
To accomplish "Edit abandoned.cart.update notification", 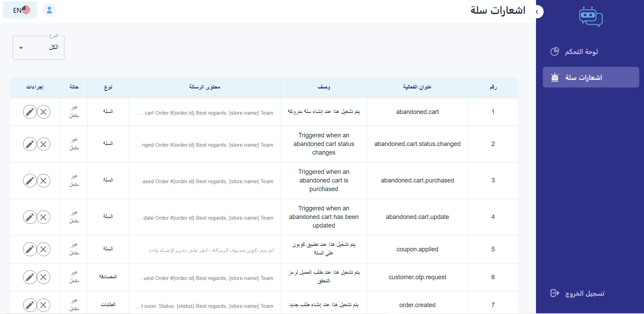I will [x=30, y=217].
